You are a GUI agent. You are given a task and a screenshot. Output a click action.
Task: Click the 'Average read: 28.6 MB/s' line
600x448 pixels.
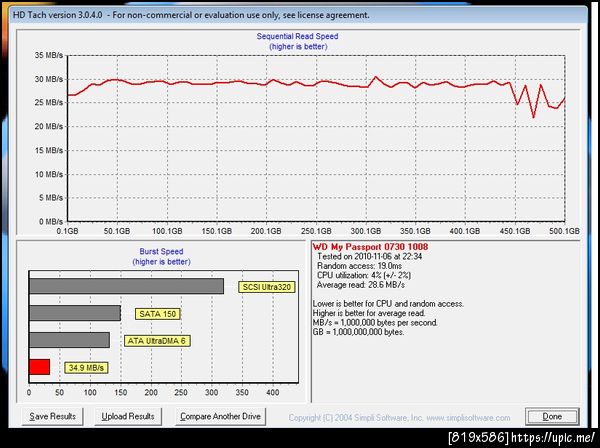[361, 285]
